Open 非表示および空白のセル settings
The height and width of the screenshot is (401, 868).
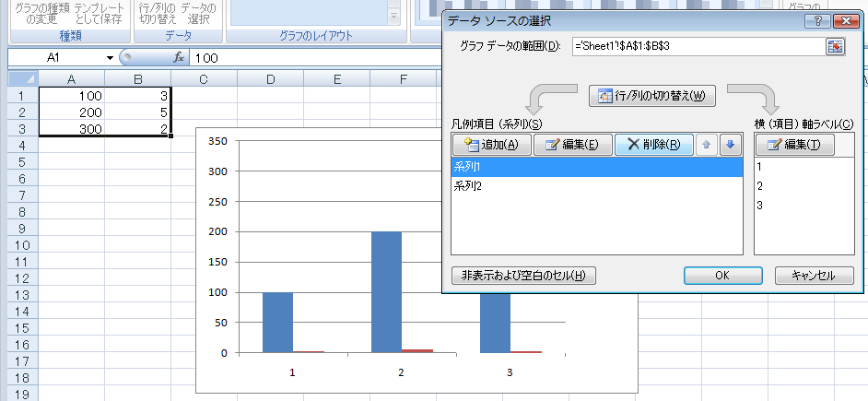tap(523, 275)
